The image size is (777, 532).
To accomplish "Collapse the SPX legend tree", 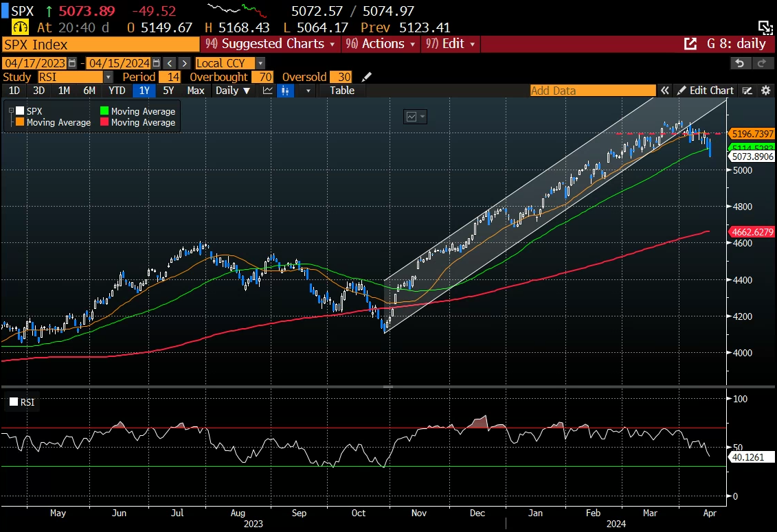I will 11,111.
